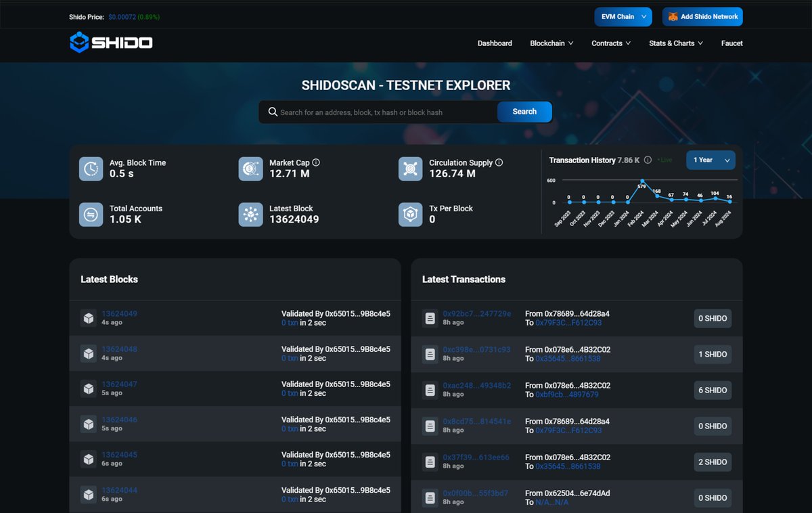Screen dimensions: 812x513
Task: Click the search magnifier icon
Action: [273, 112]
